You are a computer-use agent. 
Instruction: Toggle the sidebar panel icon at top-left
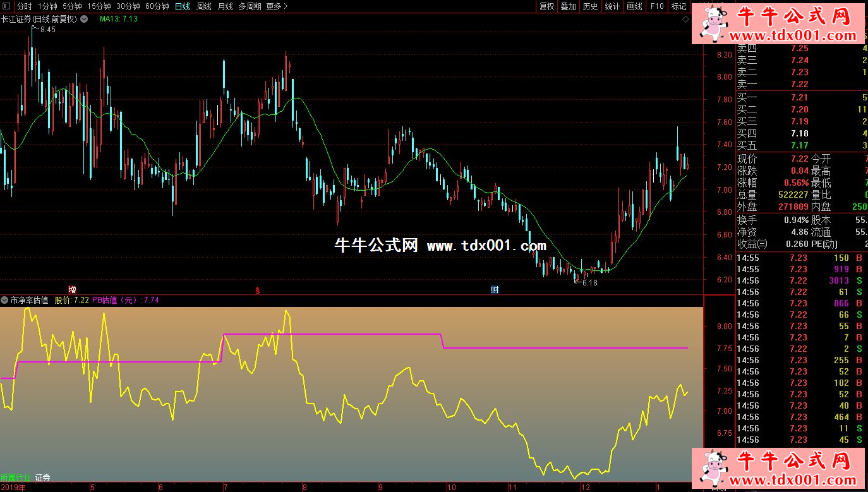point(6,6)
